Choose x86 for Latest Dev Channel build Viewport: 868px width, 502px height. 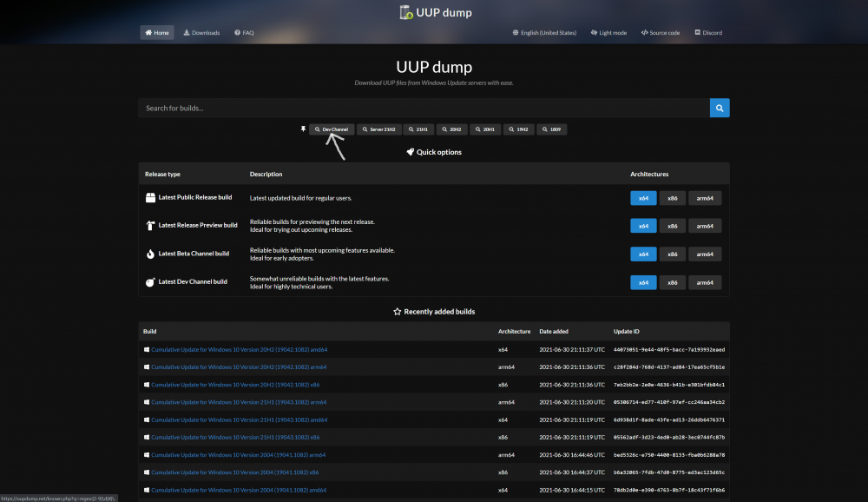673,282
